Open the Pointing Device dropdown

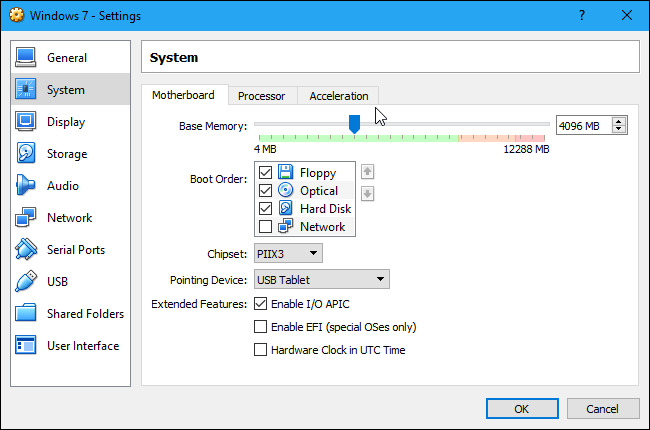pyautogui.click(x=321, y=279)
